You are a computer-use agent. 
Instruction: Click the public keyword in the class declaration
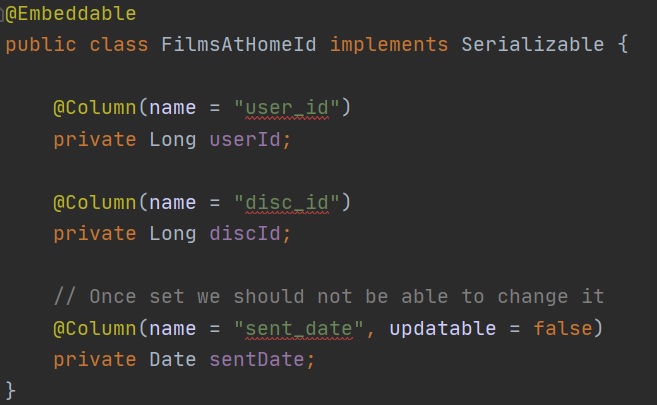41,45
